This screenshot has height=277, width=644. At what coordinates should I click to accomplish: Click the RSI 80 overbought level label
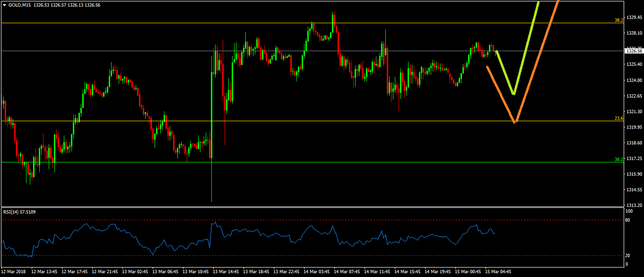point(627,220)
